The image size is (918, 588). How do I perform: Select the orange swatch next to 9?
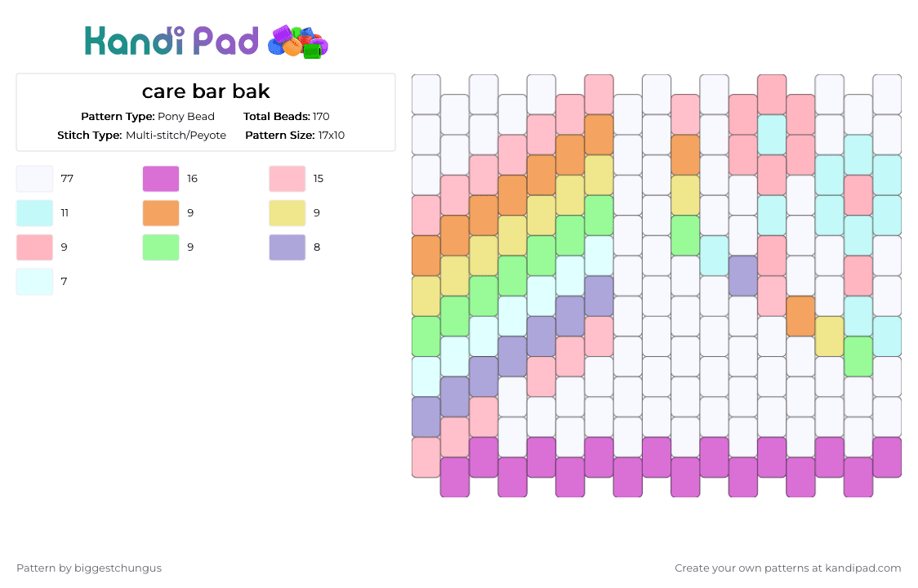tap(161, 213)
